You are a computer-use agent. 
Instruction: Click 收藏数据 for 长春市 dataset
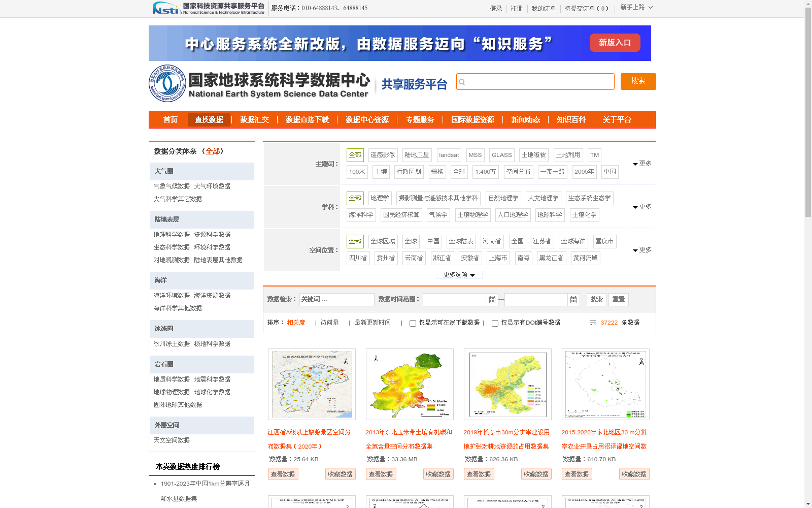536,474
